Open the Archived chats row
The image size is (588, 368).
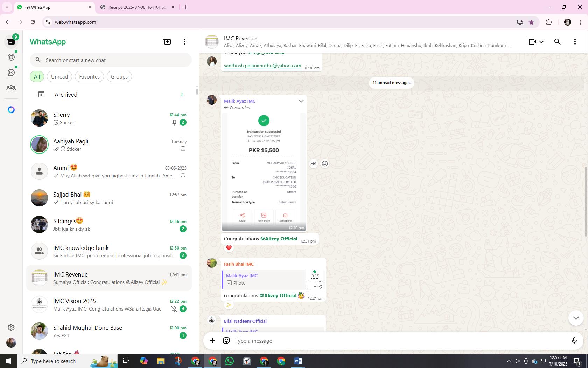pos(109,95)
